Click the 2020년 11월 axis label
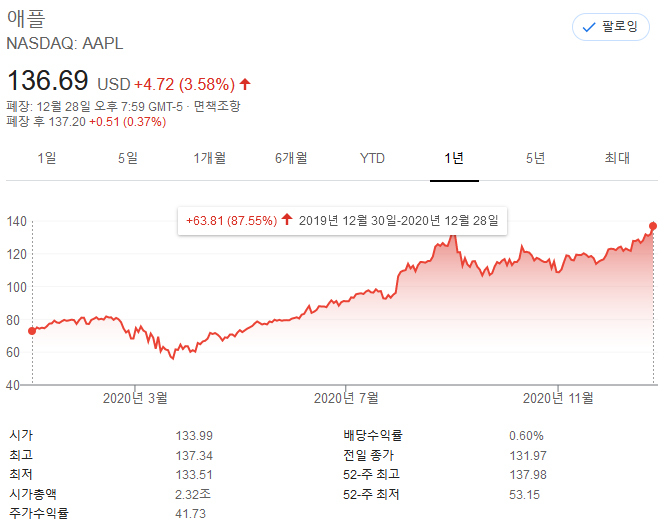This screenshot has height=531, width=672. point(558,398)
